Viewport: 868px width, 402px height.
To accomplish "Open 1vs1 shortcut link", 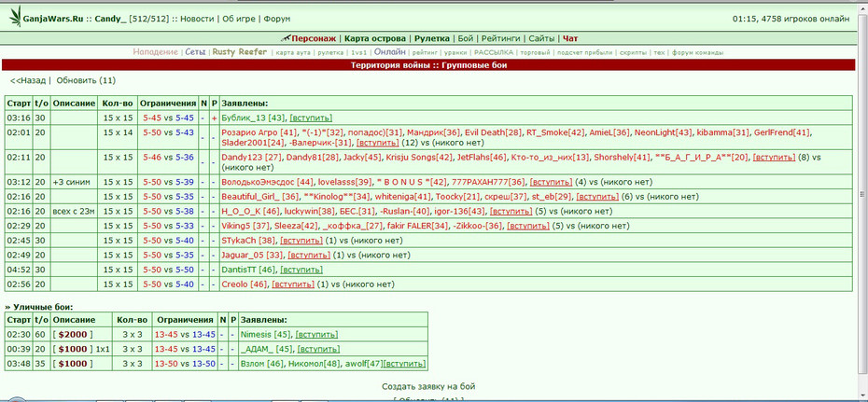I will pos(358,52).
